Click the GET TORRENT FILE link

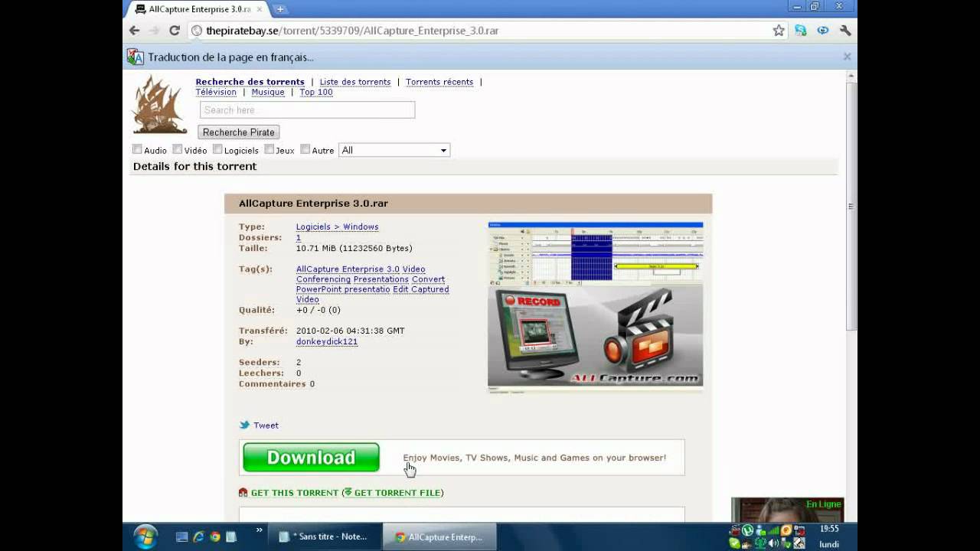pyautogui.click(x=397, y=493)
